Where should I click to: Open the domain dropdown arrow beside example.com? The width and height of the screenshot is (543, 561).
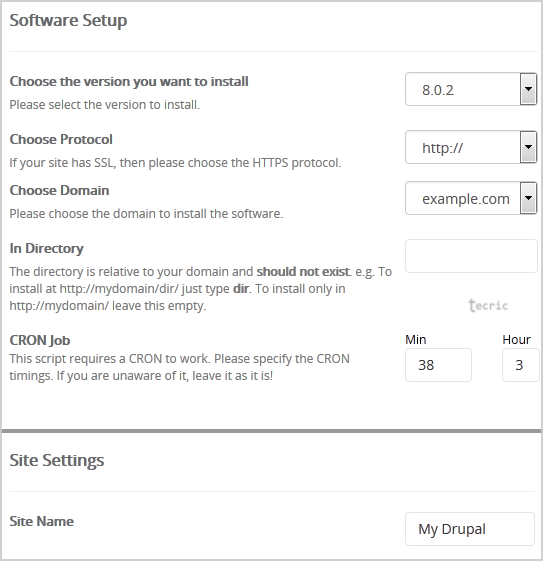528,198
